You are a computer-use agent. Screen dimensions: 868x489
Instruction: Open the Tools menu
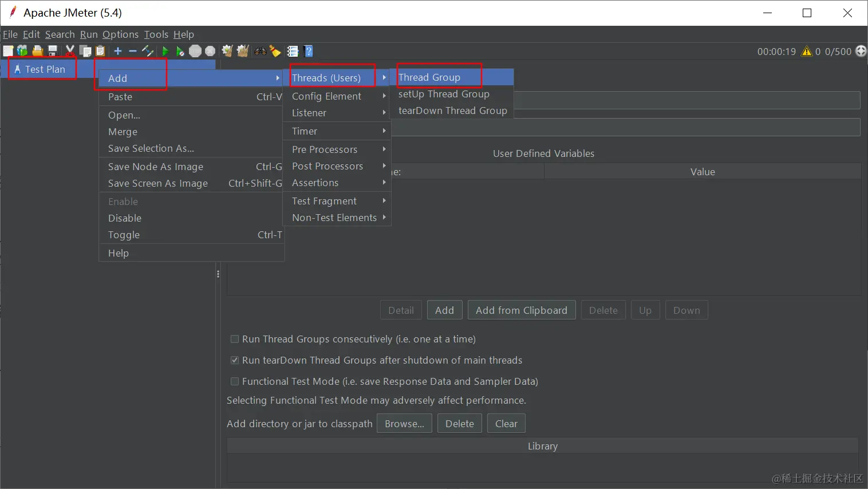point(156,34)
